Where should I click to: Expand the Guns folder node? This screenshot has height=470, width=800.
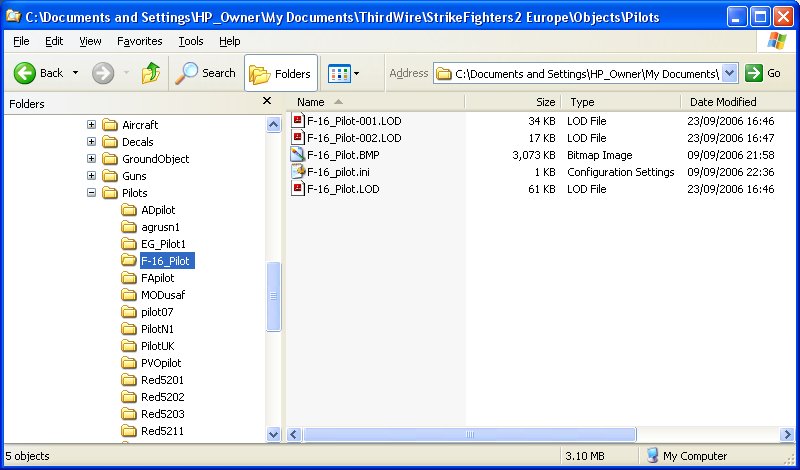click(91, 176)
